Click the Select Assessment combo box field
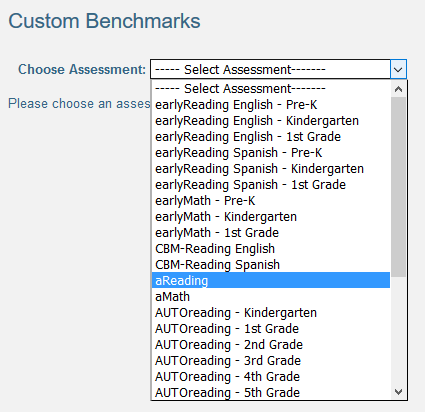Viewport: 425px width, 412px height. pos(270,69)
